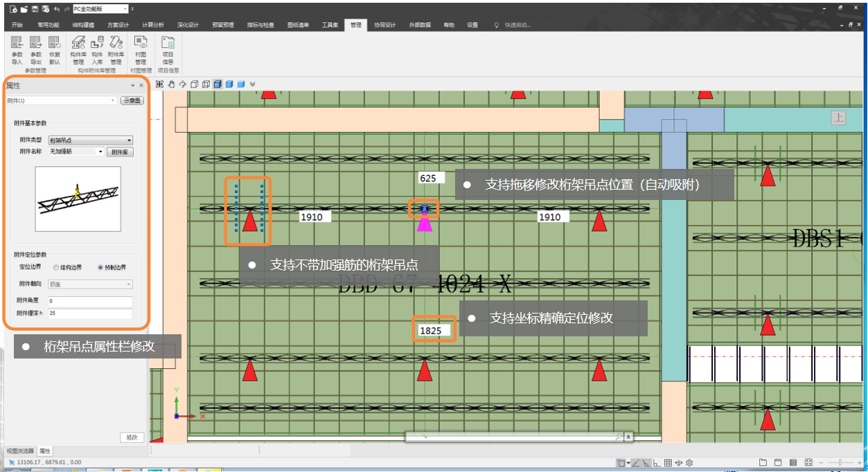Screen dimensions: 868x472
Task: Open 衬图管理 underlay management
Action: point(141,50)
